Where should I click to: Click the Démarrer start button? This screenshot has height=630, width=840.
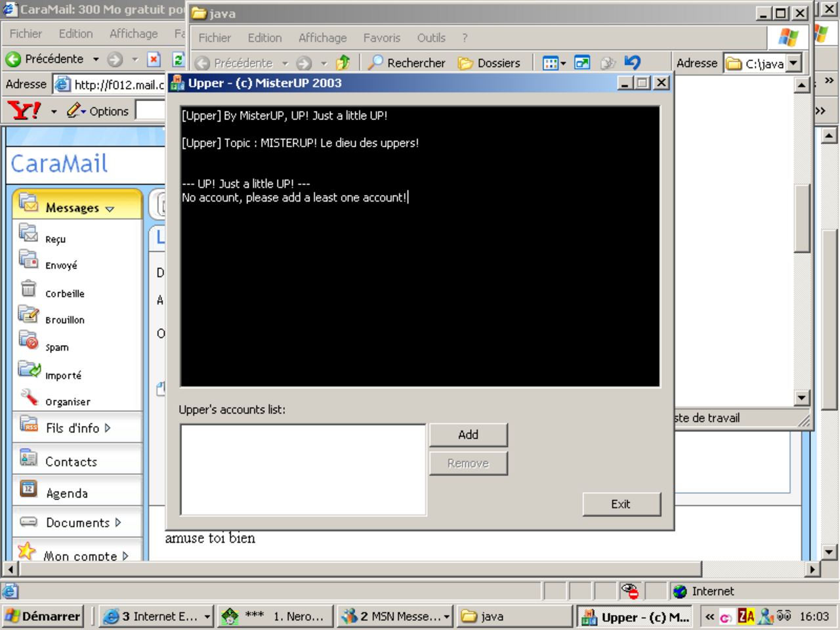43,616
